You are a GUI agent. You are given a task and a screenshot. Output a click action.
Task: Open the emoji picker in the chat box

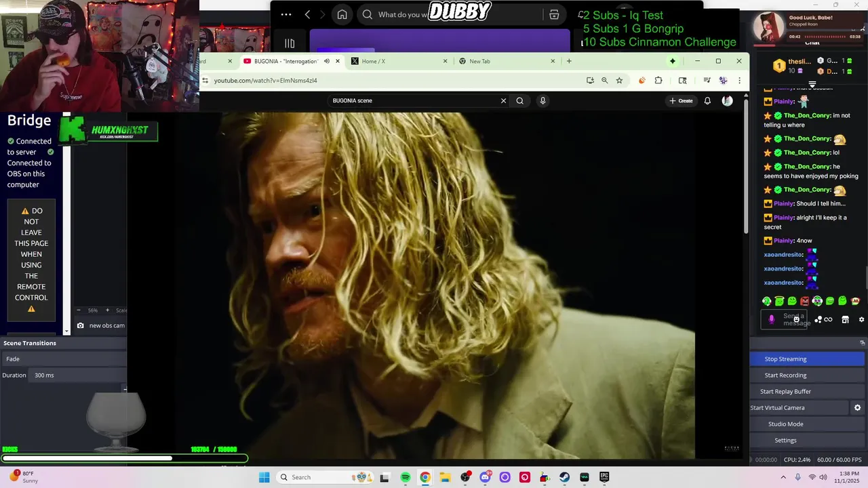point(797,319)
